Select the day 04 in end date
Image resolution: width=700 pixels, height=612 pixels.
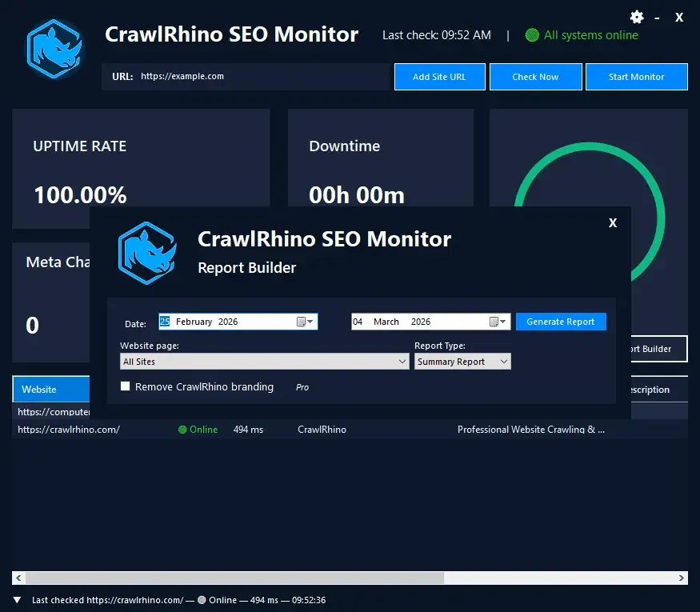coord(358,322)
